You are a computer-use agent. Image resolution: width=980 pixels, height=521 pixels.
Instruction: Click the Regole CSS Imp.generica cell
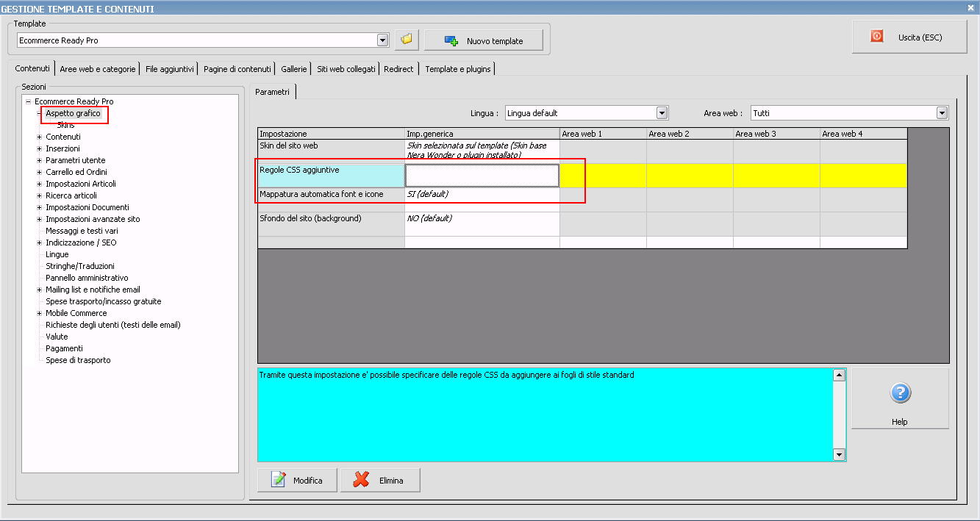click(x=482, y=175)
